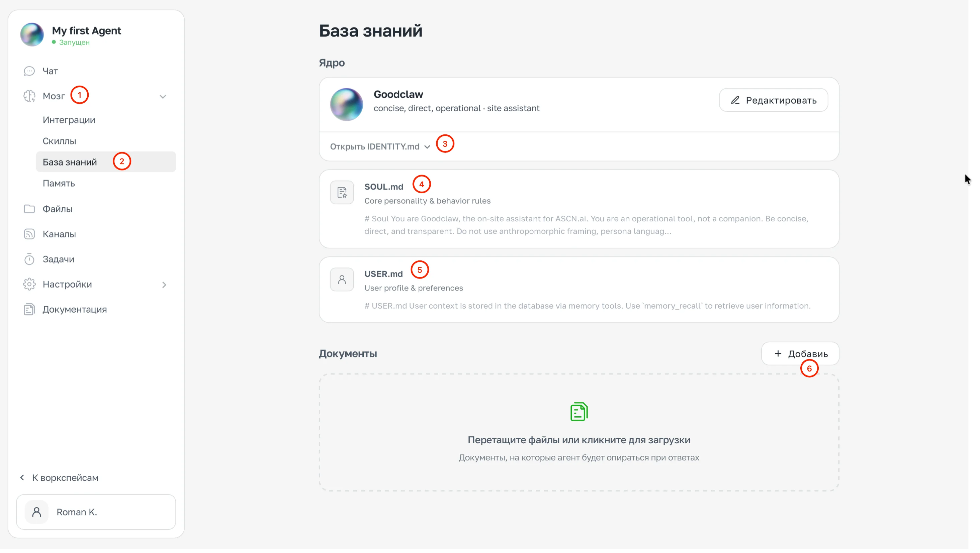The height and width of the screenshot is (553, 980).
Task: Open the Память page
Action: click(59, 184)
